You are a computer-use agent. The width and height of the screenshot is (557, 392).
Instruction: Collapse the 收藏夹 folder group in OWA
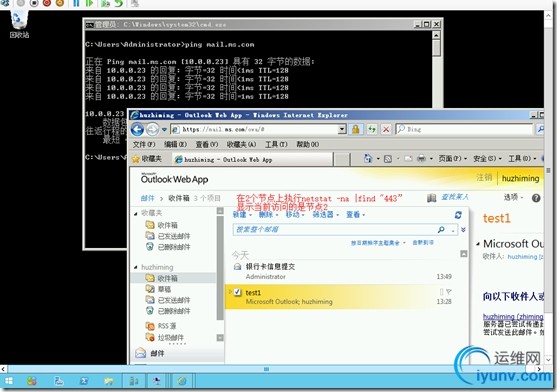(x=136, y=213)
